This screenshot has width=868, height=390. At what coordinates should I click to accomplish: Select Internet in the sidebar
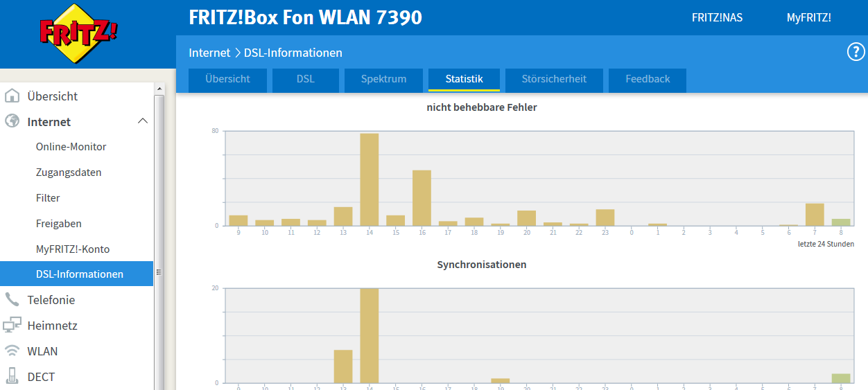point(49,122)
